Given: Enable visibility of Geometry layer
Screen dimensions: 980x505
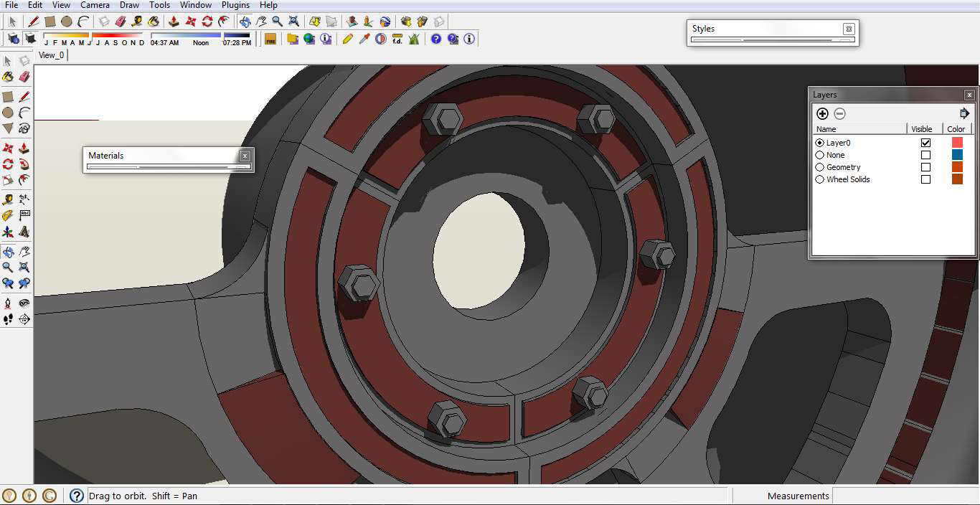Looking at the screenshot, I should [925, 167].
